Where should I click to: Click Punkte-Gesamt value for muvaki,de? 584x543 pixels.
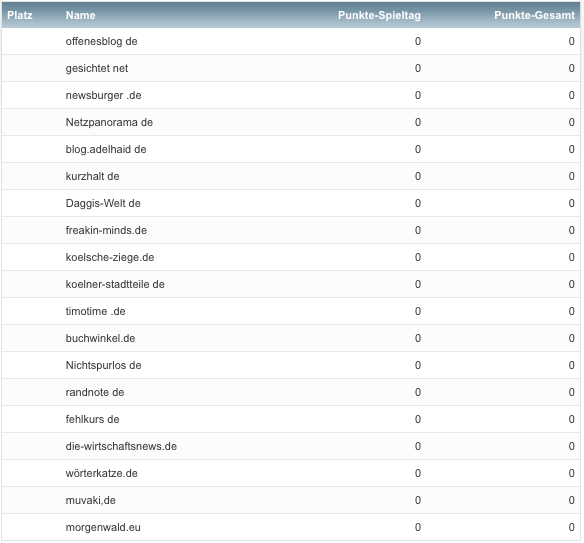pyautogui.click(x=572, y=501)
